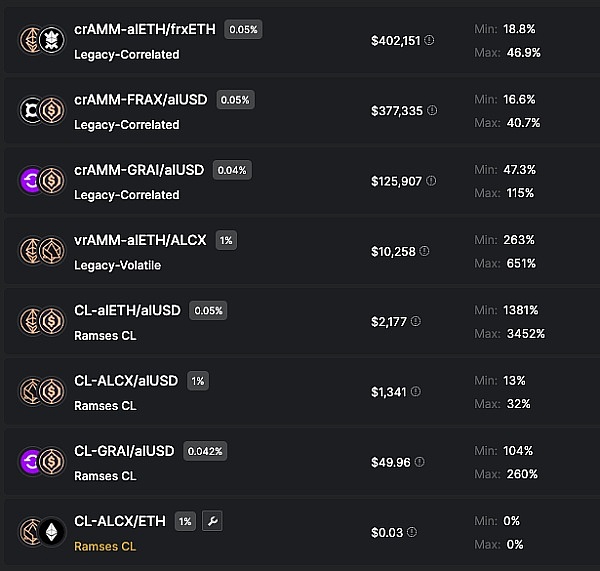Click the orange Ramses CL label under CL-ALCX/ETH
Screen dimensions: 600x571
pyautogui.click(x=104, y=546)
